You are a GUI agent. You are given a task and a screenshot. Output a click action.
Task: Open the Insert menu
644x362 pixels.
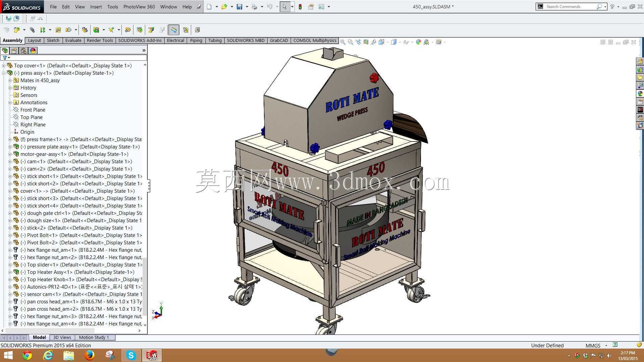(96, 7)
